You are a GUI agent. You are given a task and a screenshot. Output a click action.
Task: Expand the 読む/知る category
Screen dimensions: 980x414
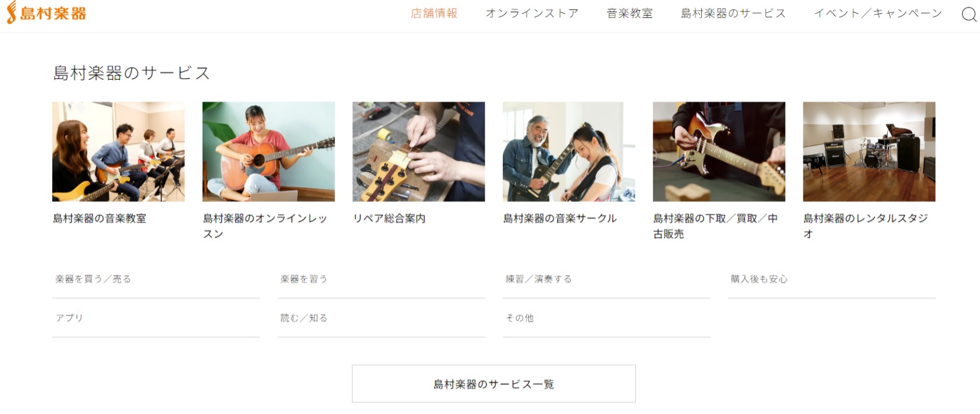click(381, 318)
